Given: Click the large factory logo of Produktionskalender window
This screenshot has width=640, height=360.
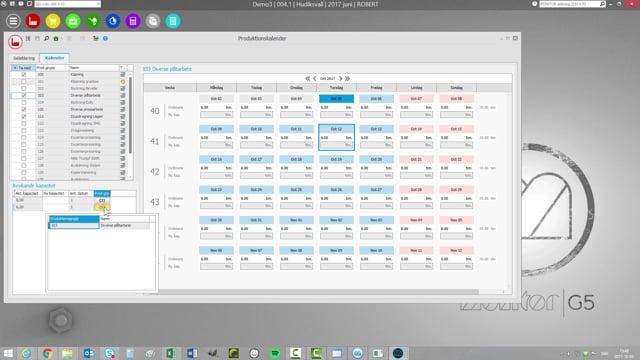Looking at the screenshot, I should pos(15,42).
